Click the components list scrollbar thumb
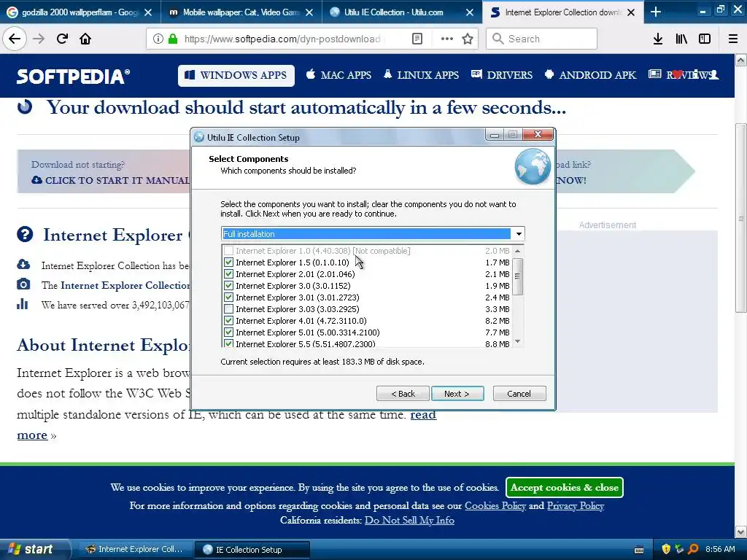The width and height of the screenshot is (747, 560). click(x=517, y=276)
